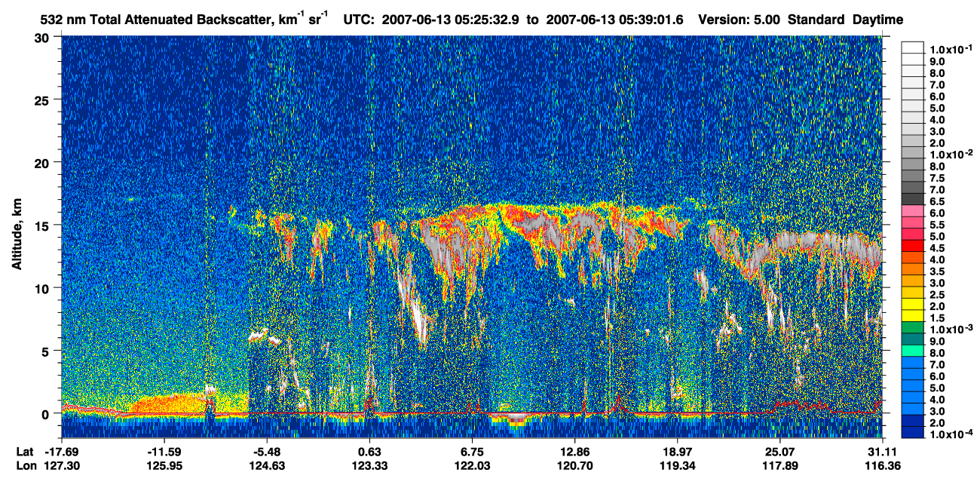The width and height of the screenshot is (980, 503).
Task: Click colorbar label '4.5'
Action: pos(939,249)
